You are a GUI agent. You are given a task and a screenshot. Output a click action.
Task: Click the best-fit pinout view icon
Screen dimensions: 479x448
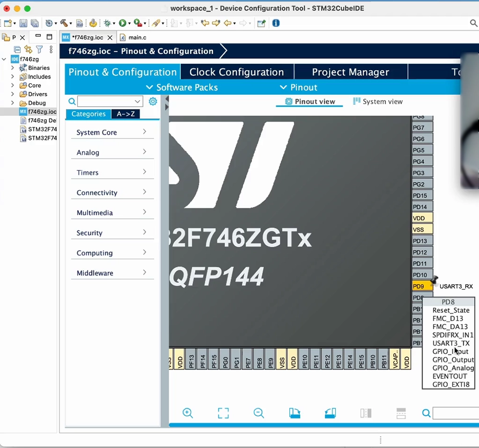223,413
